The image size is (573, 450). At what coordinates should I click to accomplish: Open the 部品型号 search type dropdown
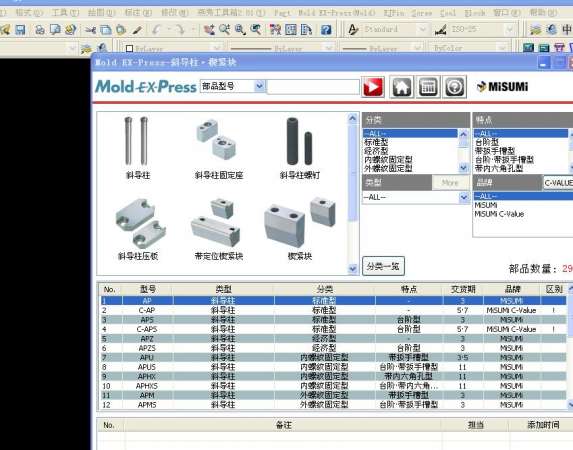259,86
